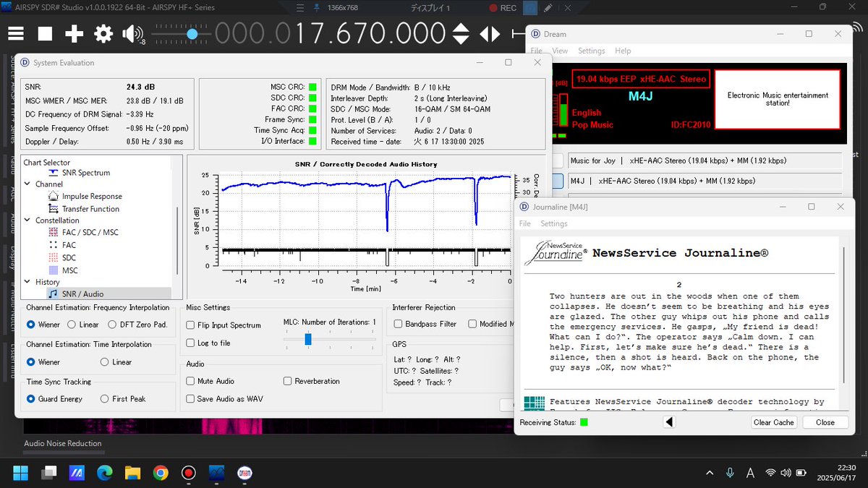Enable Log to file checkbox

191,343
